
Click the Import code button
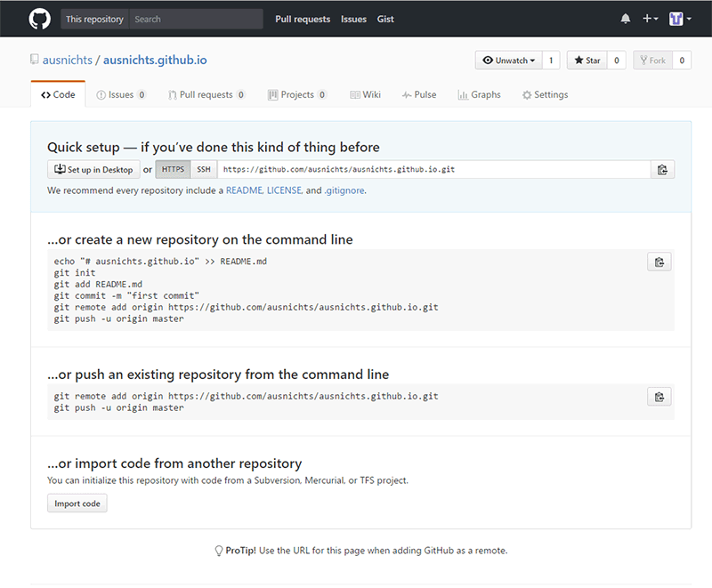77,503
